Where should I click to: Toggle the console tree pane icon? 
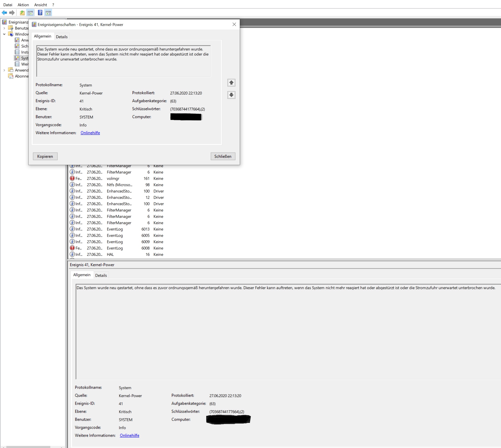30,13
